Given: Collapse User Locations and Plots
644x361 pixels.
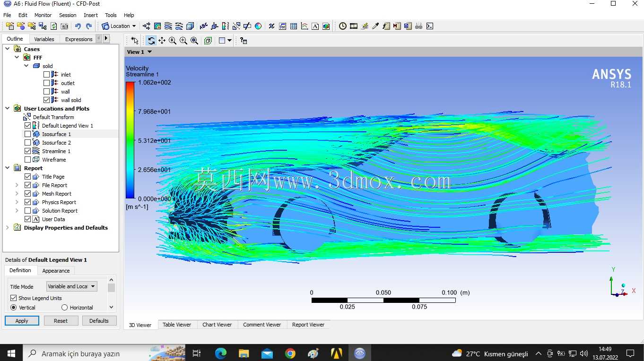Looking at the screenshot, I should (x=8, y=108).
